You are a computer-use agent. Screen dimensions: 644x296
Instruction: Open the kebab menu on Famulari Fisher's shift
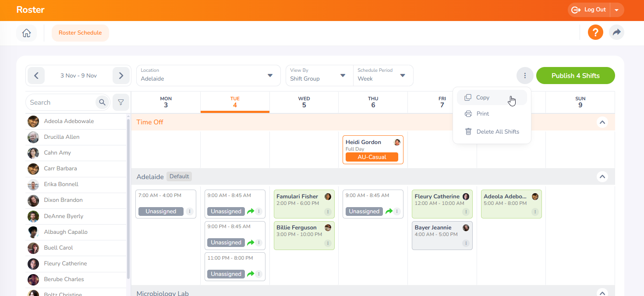pos(327,211)
